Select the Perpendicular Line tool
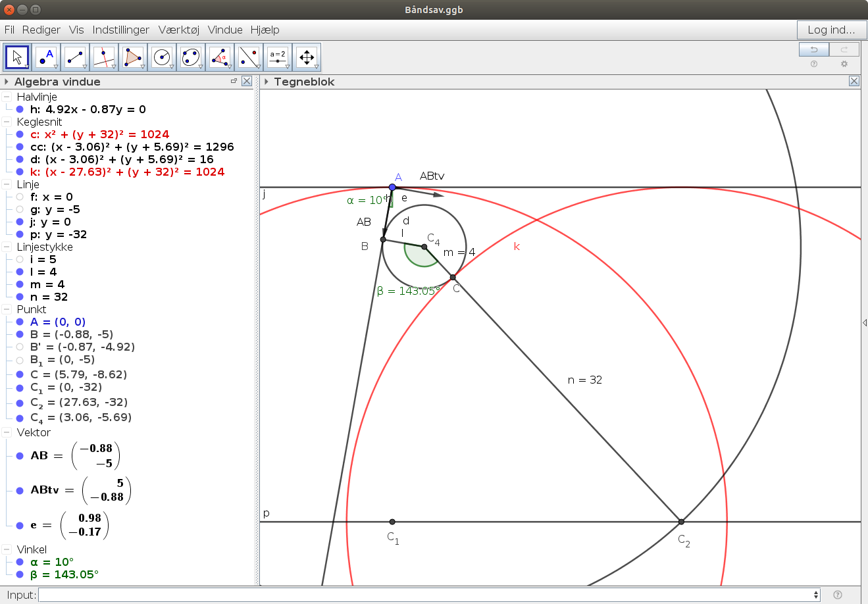The width and height of the screenshot is (868, 604). pos(104,58)
